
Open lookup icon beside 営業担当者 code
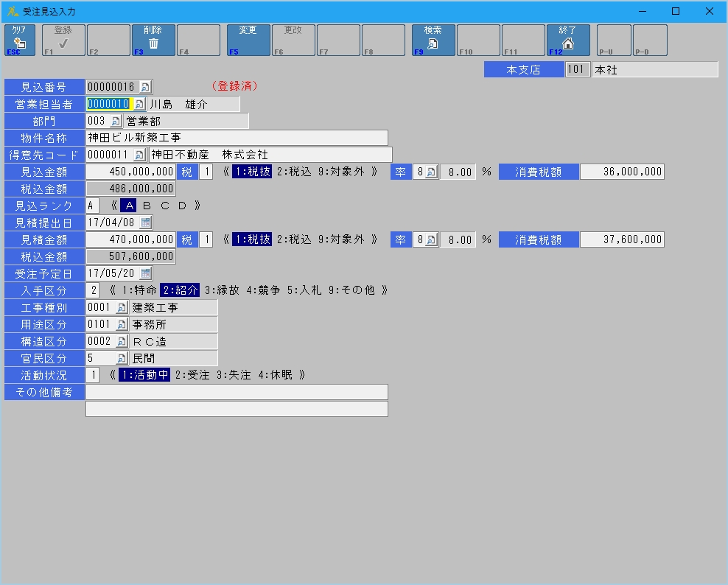click(x=139, y=105)
